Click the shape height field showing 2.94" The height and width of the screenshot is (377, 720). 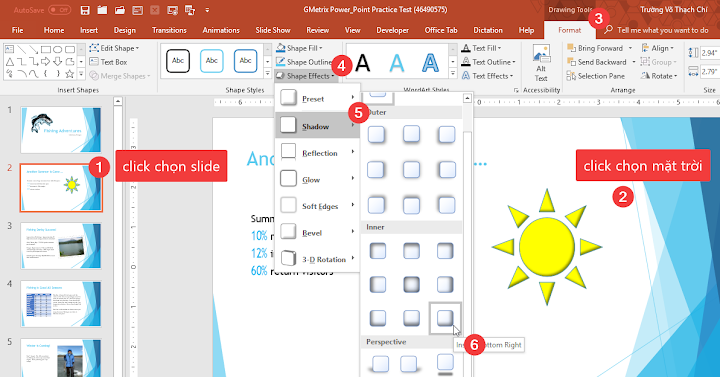709,53
